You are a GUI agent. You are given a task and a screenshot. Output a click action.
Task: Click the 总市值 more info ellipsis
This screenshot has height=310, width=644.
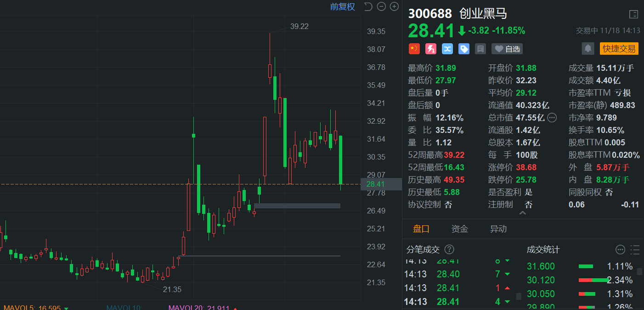(x=552, y=118)
